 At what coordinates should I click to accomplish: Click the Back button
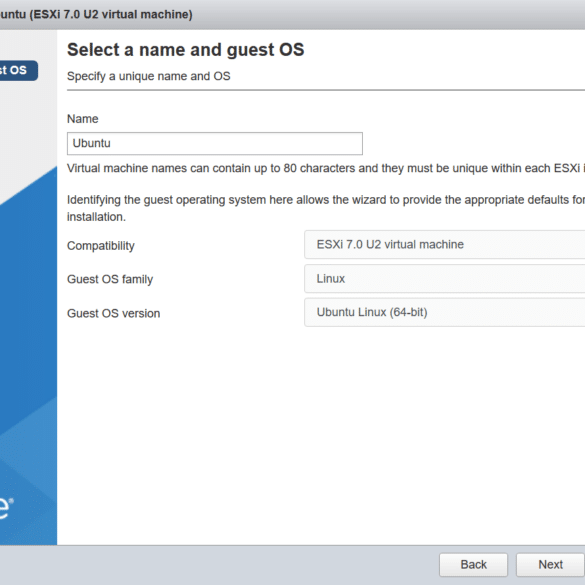[x=473, y=564]
